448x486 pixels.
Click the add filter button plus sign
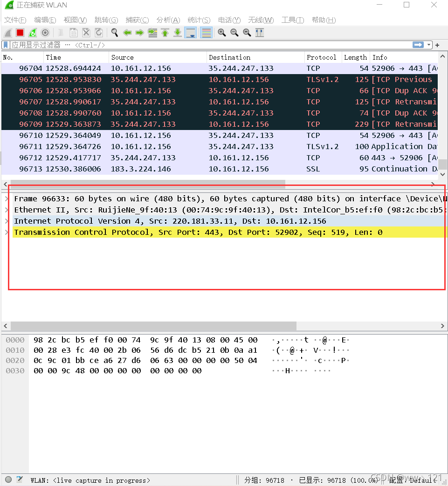tap(437, 45)
